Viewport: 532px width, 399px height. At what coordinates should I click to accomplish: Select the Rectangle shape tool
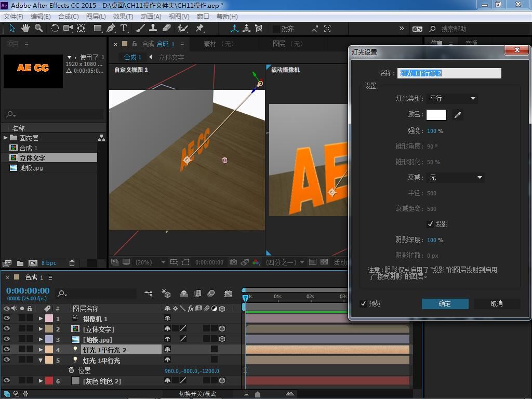98,29
